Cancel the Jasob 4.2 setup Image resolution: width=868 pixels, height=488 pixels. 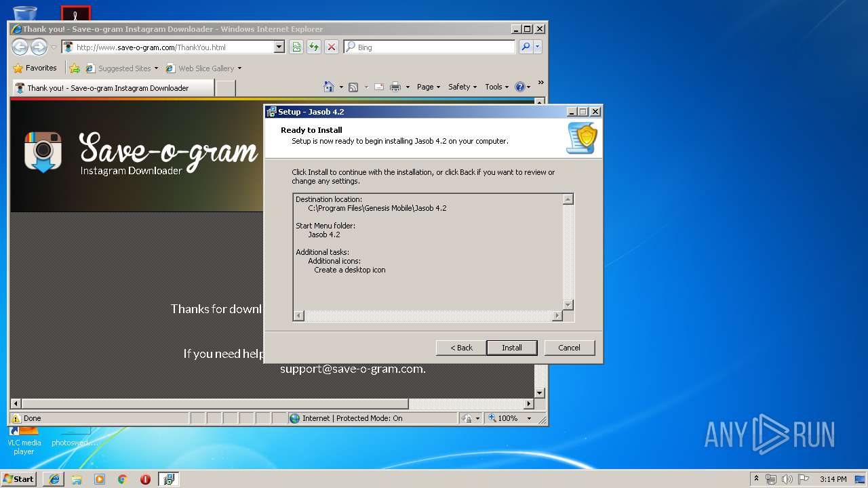[x=569, y=348]
